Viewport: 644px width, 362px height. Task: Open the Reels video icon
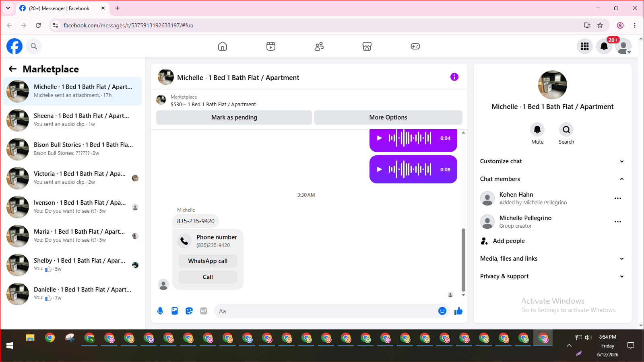[x=271, y=46]
